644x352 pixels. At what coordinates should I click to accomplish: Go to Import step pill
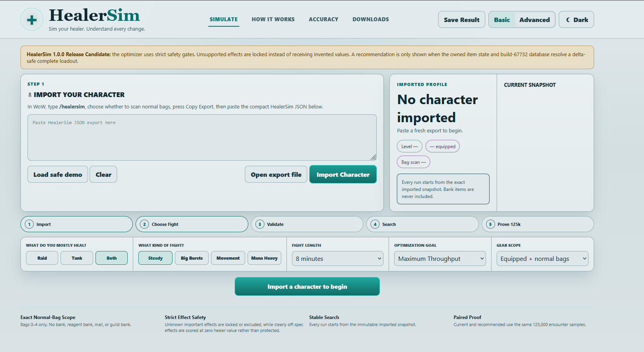tap(77, 224)
